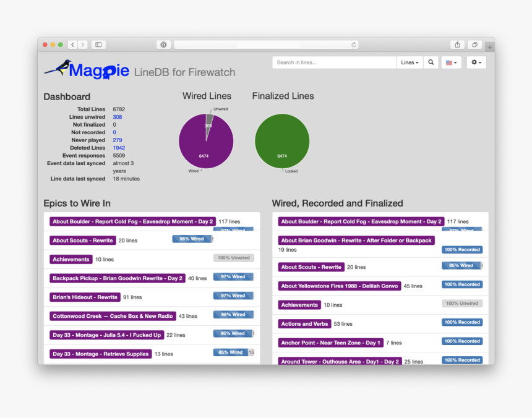Click the green Finalized Lines pie
532x418 pixels.
coord(282,141)
